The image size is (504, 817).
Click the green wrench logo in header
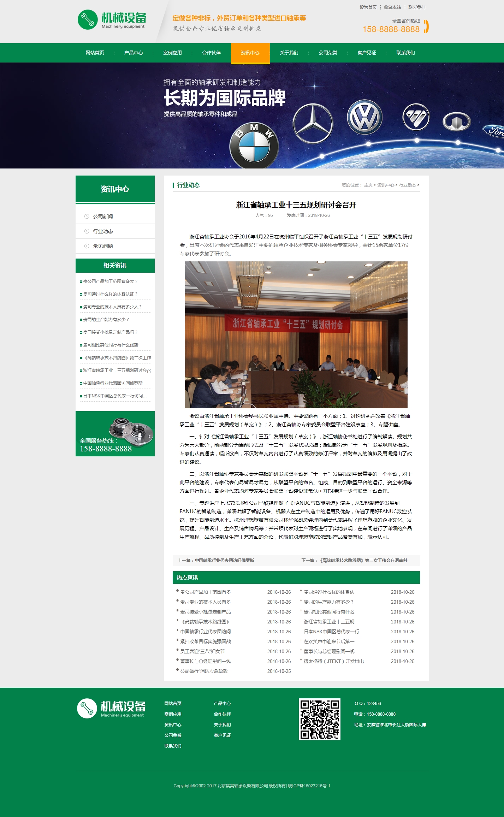(87, 20)
